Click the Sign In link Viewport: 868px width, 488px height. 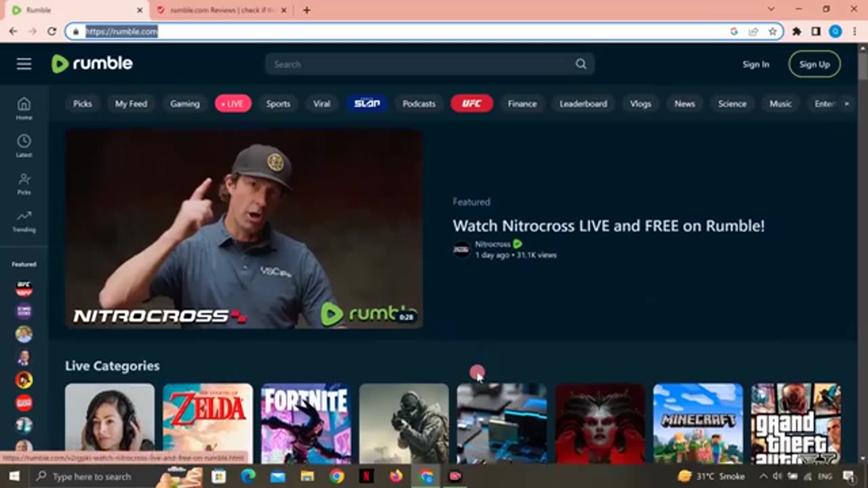click(755, 64)
